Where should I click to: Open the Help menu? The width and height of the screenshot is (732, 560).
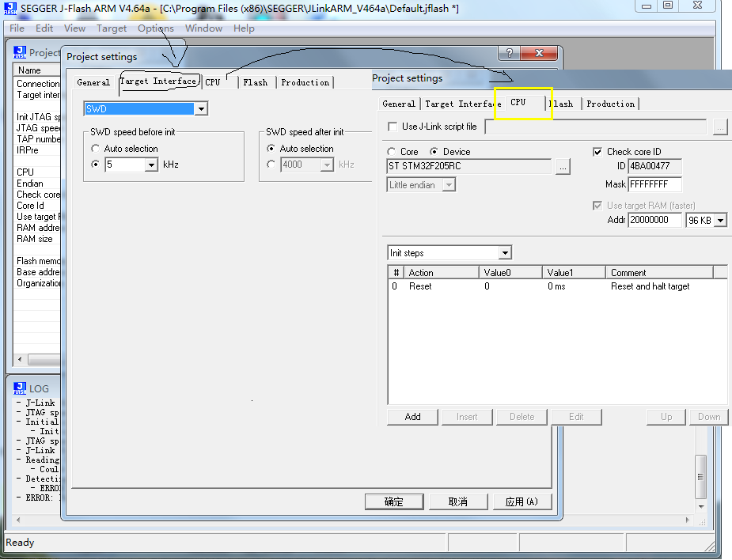click(245, 28)
